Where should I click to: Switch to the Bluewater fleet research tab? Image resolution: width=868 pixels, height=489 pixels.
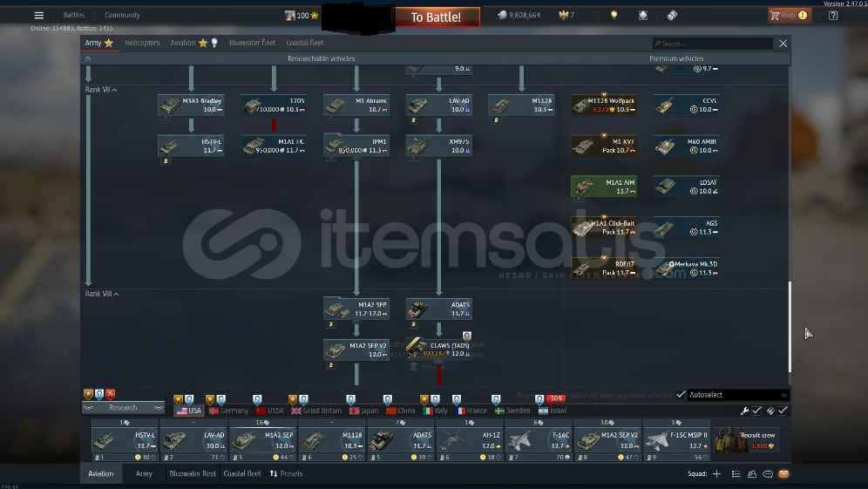[253, 44]
